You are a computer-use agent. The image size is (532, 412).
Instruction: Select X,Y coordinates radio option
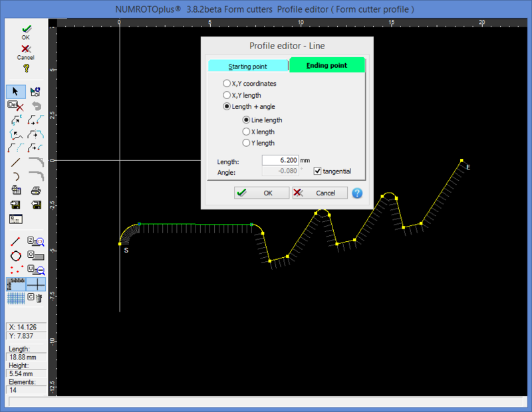(x=227, y=84)
